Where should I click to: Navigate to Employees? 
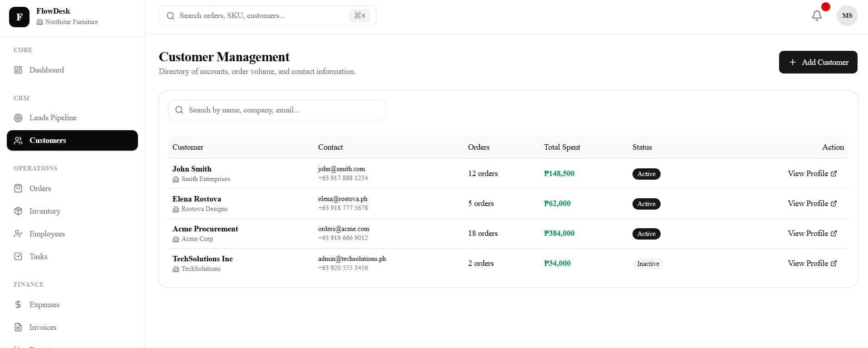73,234
